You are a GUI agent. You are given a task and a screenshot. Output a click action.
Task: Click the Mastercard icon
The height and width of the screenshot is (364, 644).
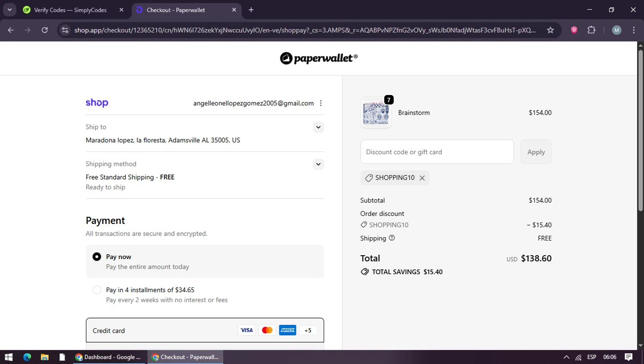click(x=267, y=330)
